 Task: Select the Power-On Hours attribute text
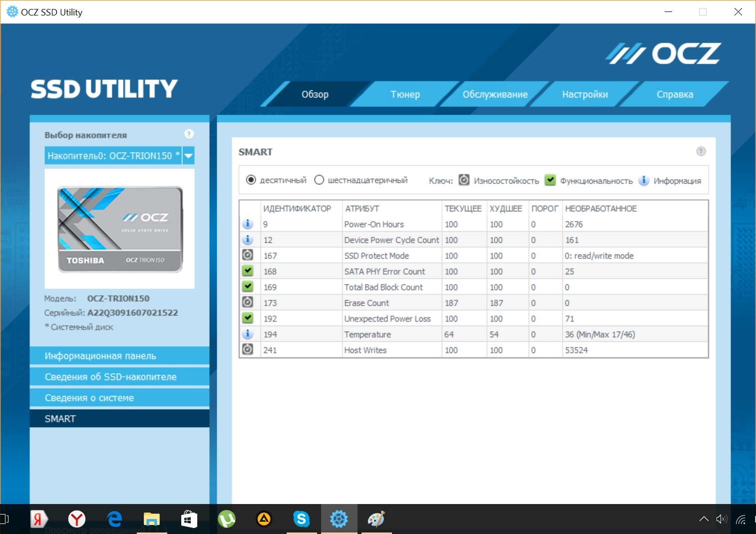click(374, 224)
